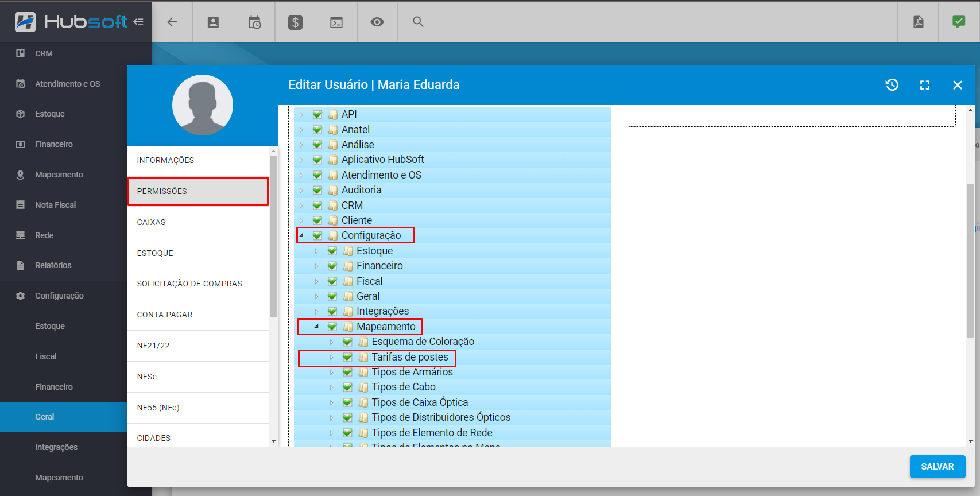
Task: Open the NF55 (NFe) tab
Action: pyautogui.click(x=198, y=408)
